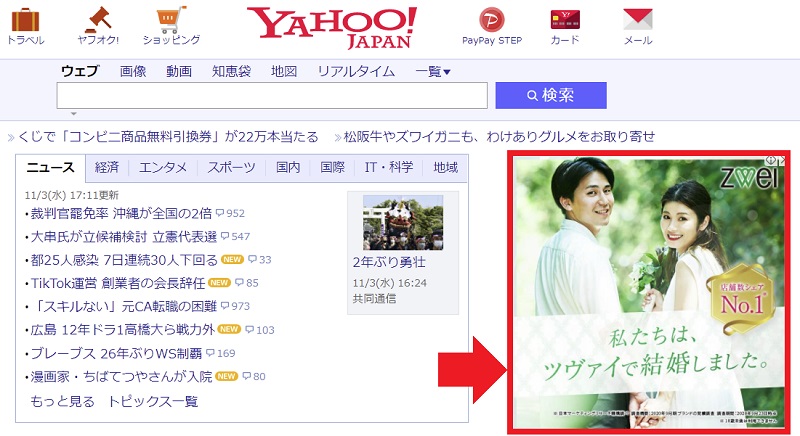Open comments icon for 漫画家・ちばてつや article

[247, 376]
